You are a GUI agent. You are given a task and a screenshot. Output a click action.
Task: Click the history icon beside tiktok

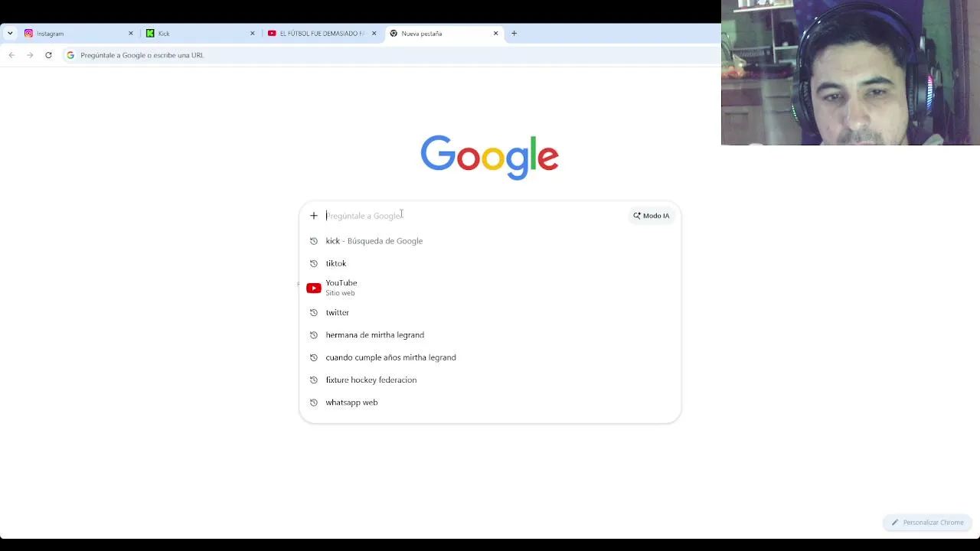tap(313, 263)
